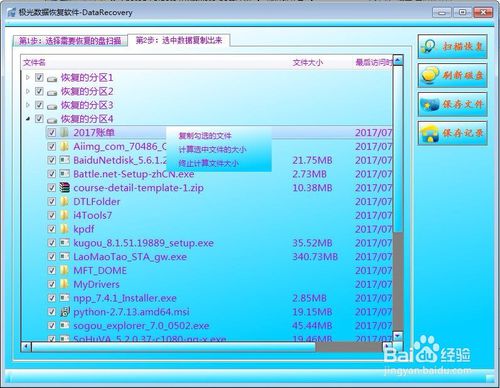Expand 恢复的分区3 tree node
The height and width of the screenshot is (388, 500).
pyautogui.click(x=28, y=105)
